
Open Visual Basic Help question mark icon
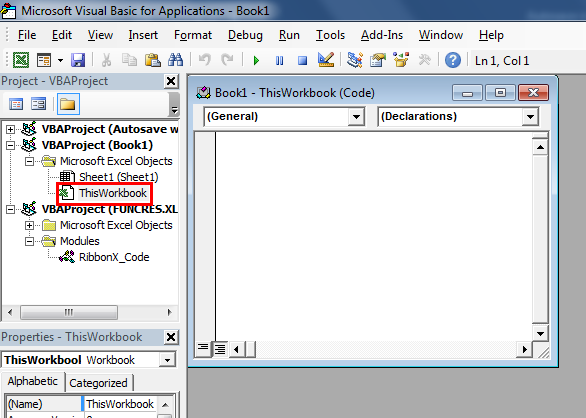(x=453, y=60)
